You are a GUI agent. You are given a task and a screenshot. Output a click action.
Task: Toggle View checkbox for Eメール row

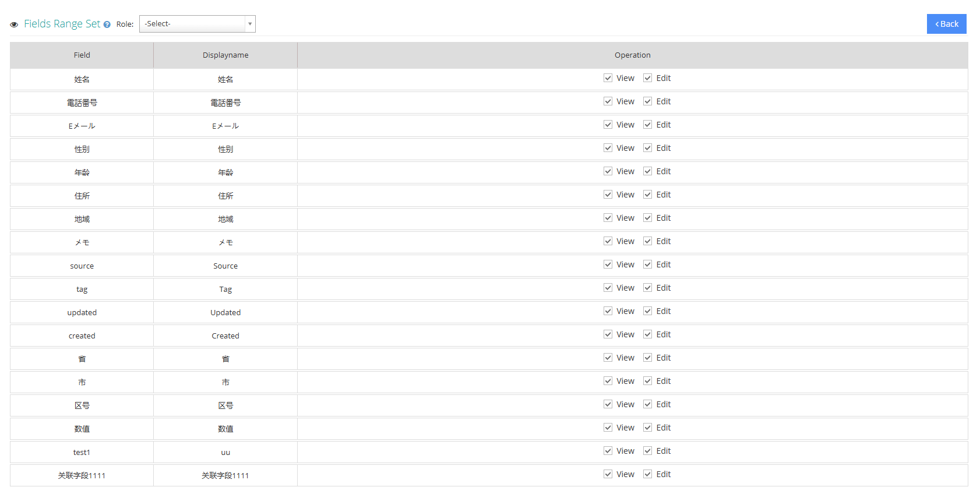[608, 125]
